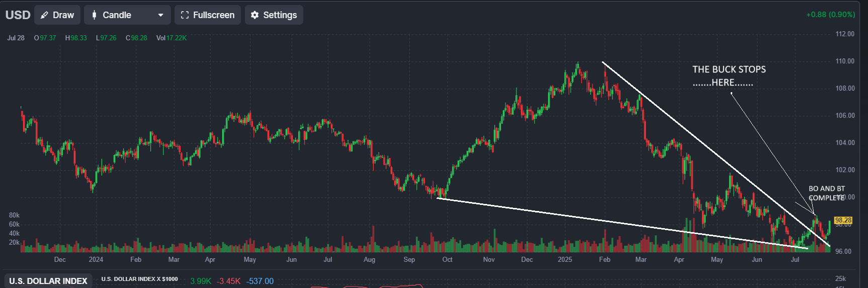Click the green +0.88 (0.90%) price change
Image resolution: width=868 pixels, height=288 pixels.
830,15
